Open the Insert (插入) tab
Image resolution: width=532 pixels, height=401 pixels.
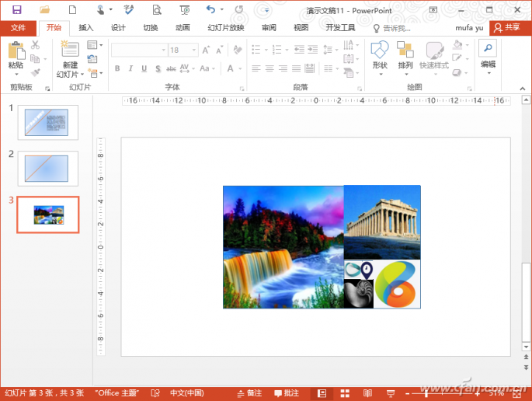click(x=86, y=28)
